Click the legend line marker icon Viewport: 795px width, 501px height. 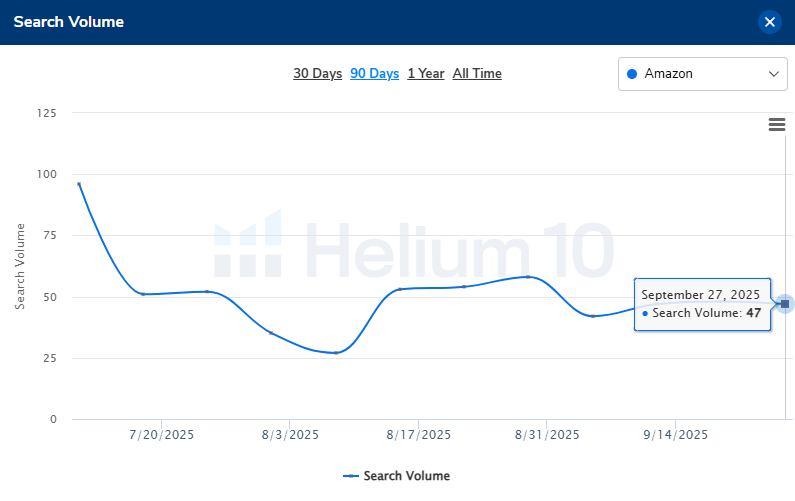point(351,476)
